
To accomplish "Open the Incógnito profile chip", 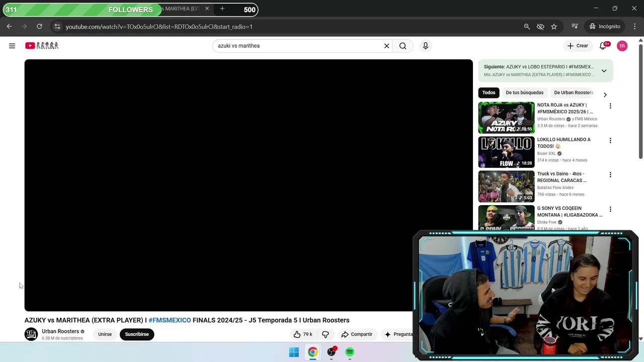I will click(605, 26).
